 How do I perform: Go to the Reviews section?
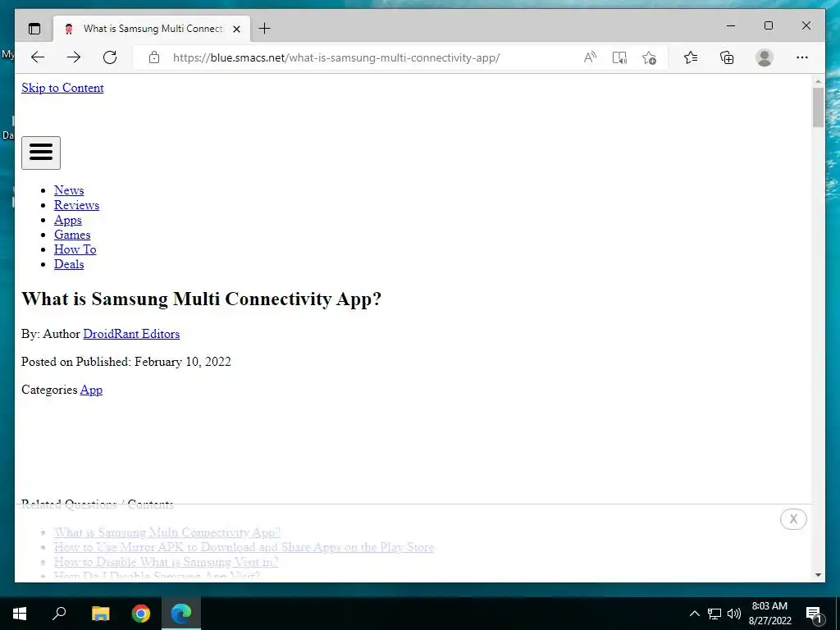click(x=76, y=205)
